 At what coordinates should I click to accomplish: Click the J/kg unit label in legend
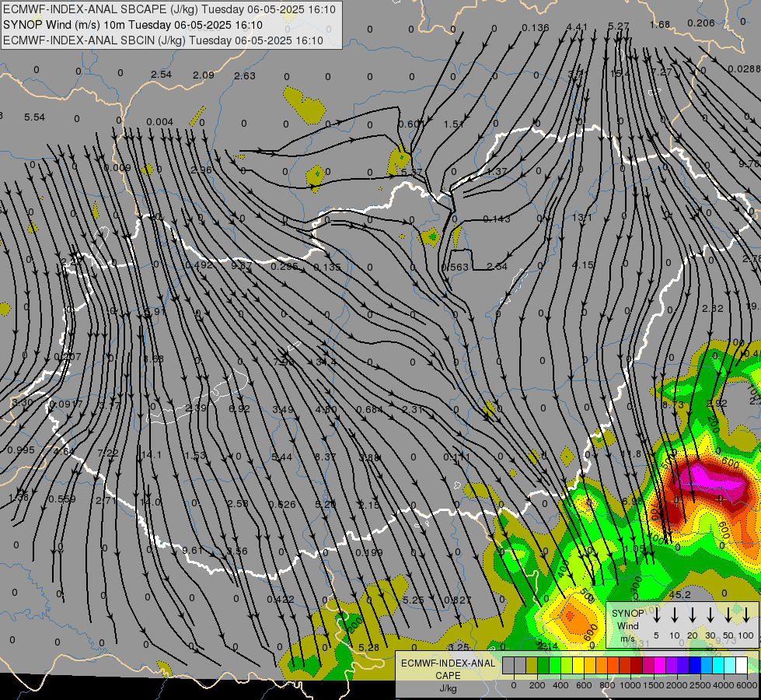click(448, 688)
